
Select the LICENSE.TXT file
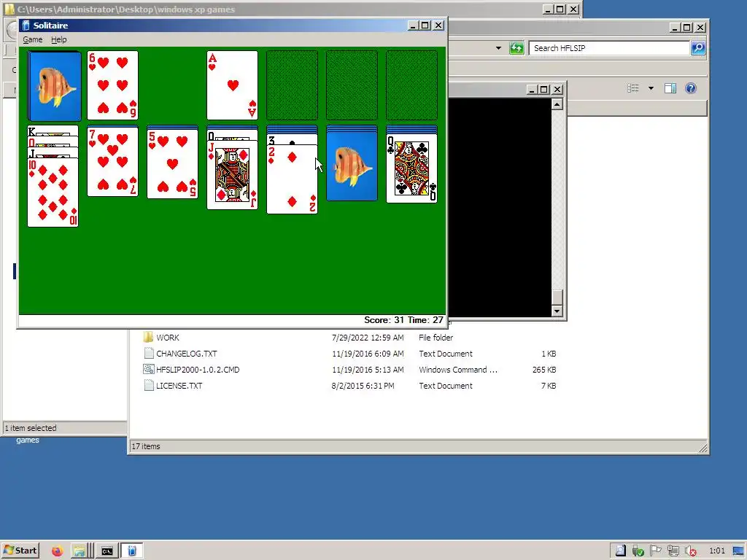(179, 386)
